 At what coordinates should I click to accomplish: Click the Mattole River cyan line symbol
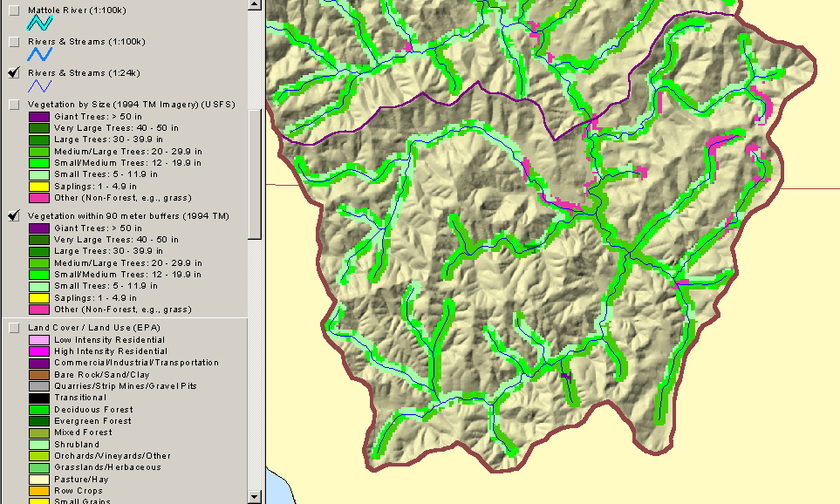(39, 23)
